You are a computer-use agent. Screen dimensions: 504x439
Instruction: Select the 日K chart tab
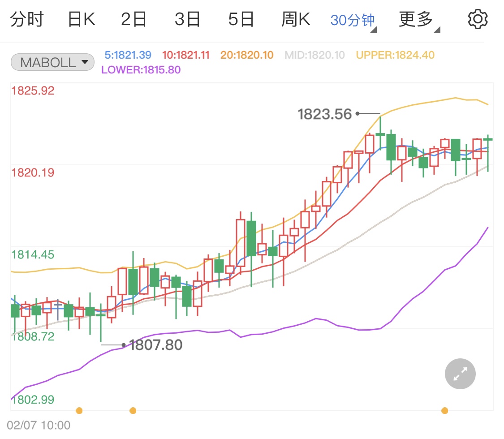tap(81, 20)
